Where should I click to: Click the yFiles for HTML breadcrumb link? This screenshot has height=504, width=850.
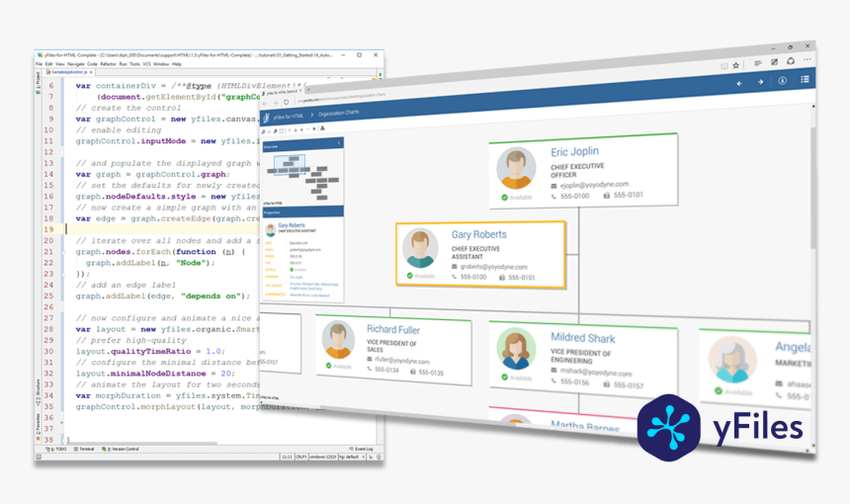[288, 117]
